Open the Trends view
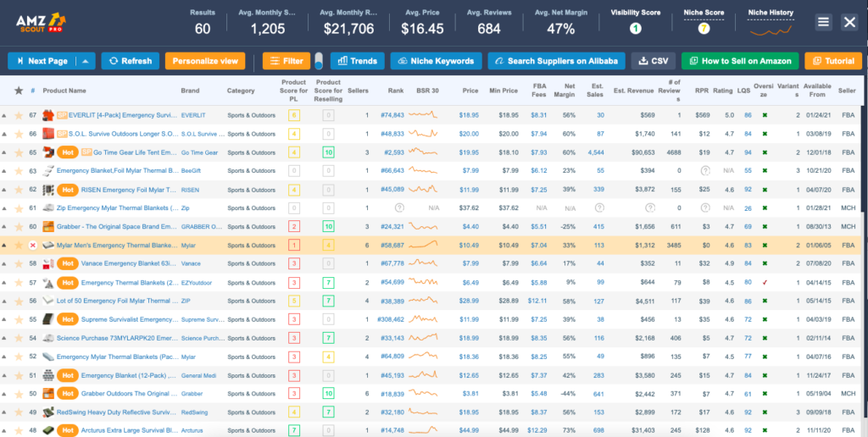The width and height of the screenshot is (868, 437). (x=357, y=61)
